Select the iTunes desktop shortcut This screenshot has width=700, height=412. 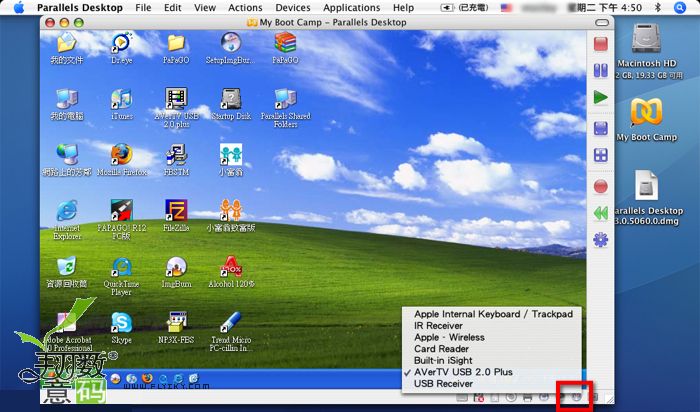tap(121, 105)
